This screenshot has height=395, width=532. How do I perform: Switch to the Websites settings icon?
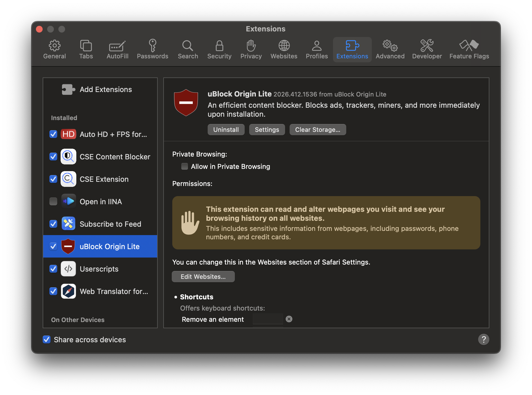[284, 49]
